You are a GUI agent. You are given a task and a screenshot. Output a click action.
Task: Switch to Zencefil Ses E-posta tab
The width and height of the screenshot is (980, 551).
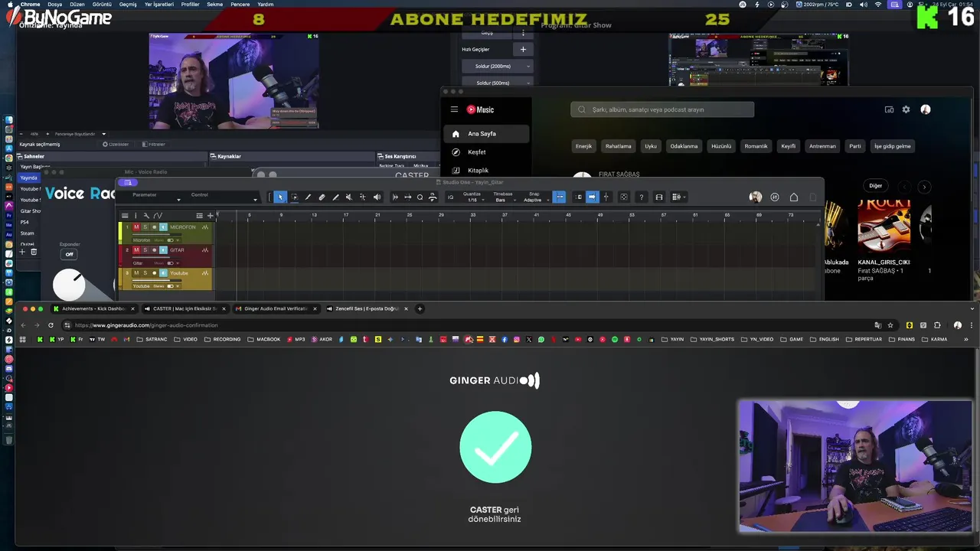coord(366,308)
